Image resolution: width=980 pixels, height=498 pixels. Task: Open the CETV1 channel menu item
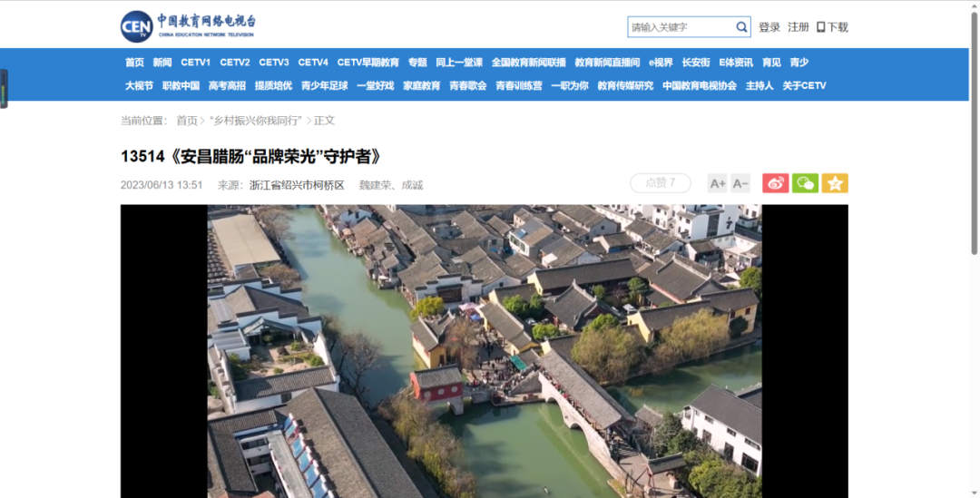coord(195,63)
